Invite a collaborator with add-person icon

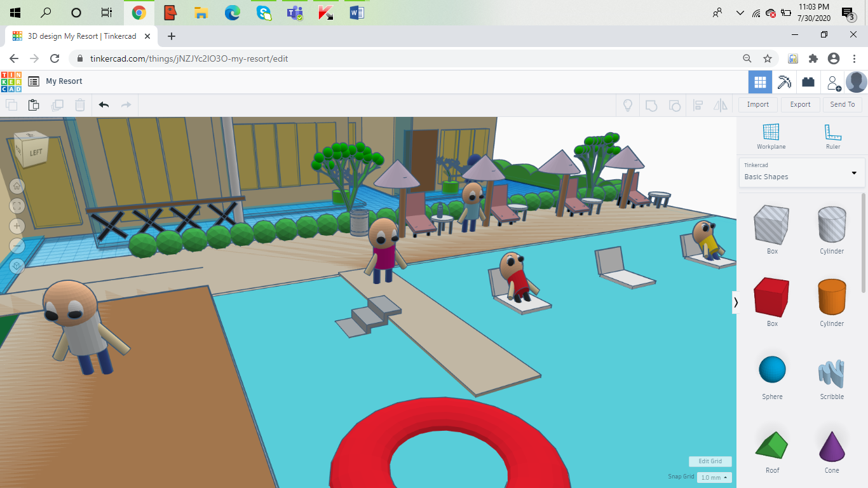pyautogui.click(x=832, y=82)
